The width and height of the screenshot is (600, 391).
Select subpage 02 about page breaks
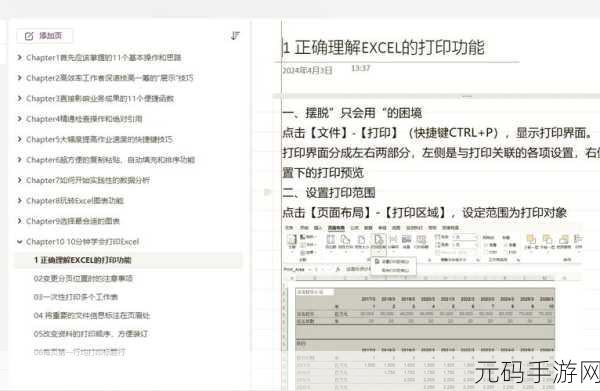83,278
